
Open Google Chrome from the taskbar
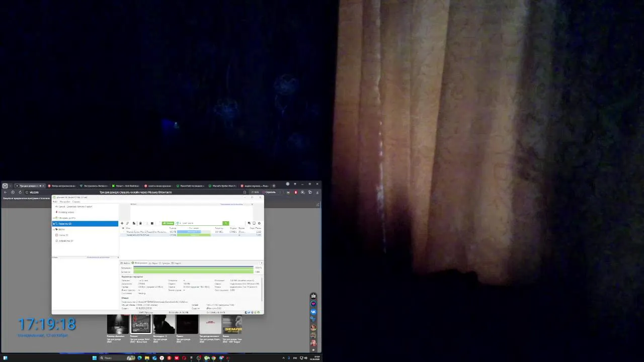click(x=214, y=358)
